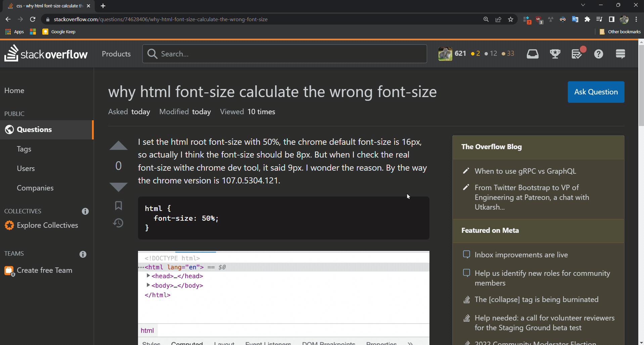
Task: Click the Ask Question button
Action: tap(596, 92)
